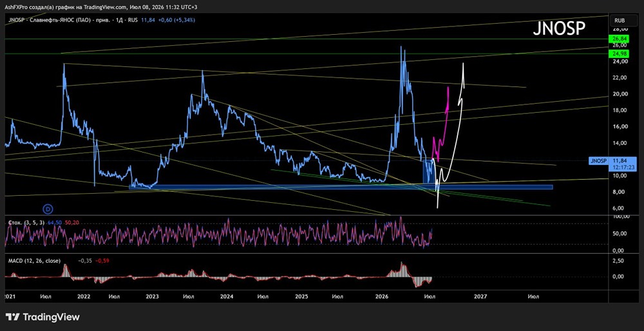Open the RUB currency selector
The height and width of the screenshot is (331, 644).
(x=620, y=20)
